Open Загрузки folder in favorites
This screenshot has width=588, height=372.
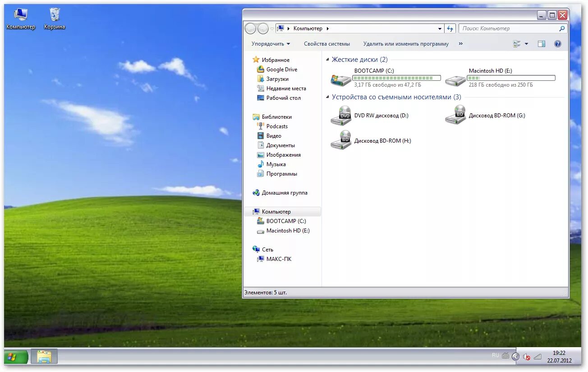(272, 79)
